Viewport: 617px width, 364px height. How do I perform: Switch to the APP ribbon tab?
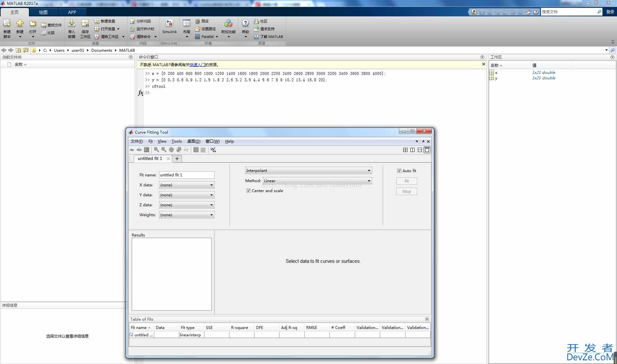pos(72,12)
